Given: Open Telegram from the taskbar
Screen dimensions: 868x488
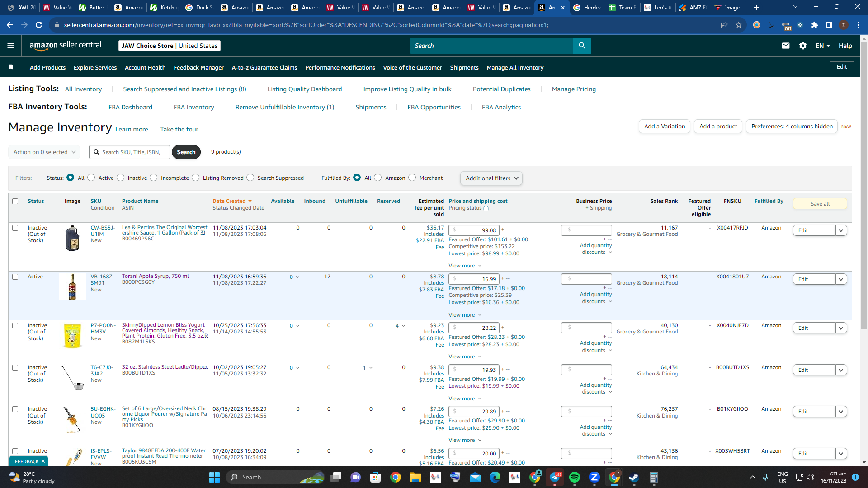Looking at the screenshot, I should tap(556, 477).
